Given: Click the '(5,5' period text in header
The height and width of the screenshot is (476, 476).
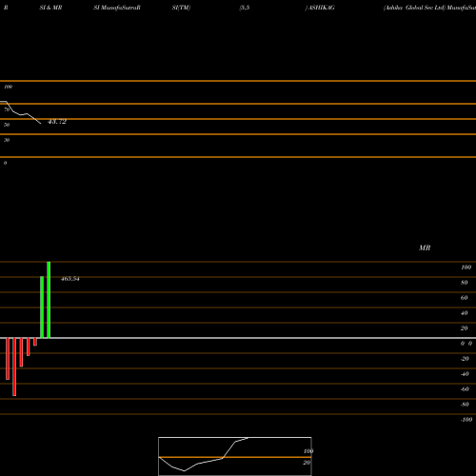Looking at the screenshot, I should [245, 8].
